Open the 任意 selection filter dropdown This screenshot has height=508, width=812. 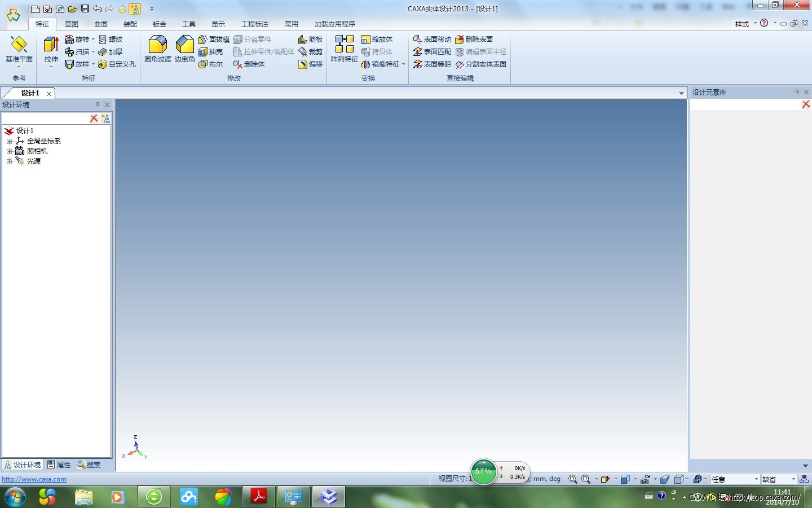756,479
